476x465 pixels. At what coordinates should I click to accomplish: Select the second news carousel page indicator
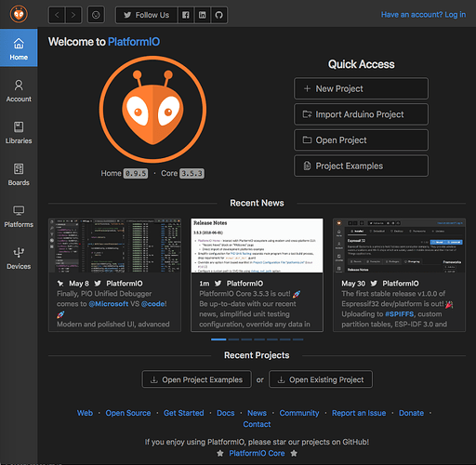tap(233, 339)
